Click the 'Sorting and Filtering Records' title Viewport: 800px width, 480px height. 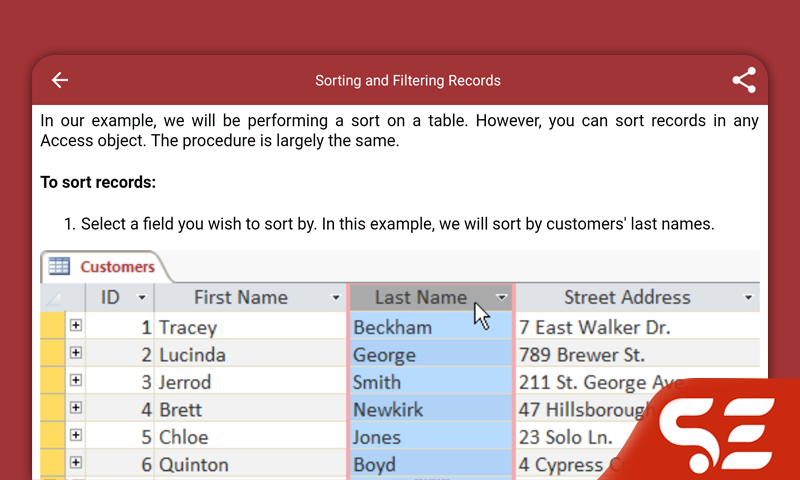408,81
